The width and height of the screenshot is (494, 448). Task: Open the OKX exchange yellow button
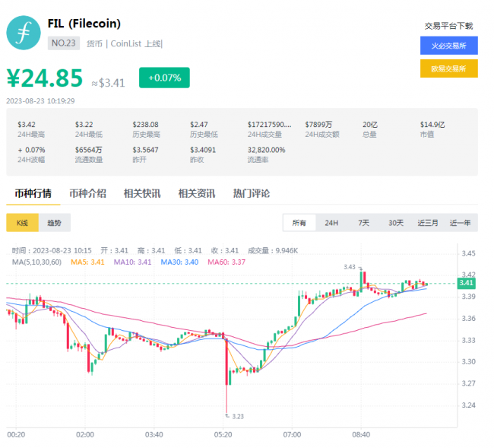click(x=448, y=68)
